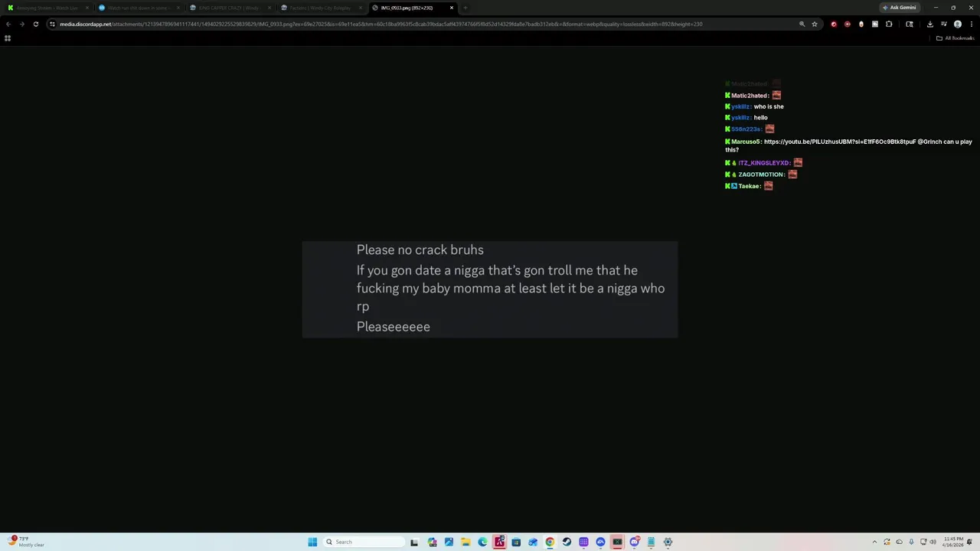Open Chrome three-dot menu
The height and width of the screenshot is (551, 980).
point(971,24)
